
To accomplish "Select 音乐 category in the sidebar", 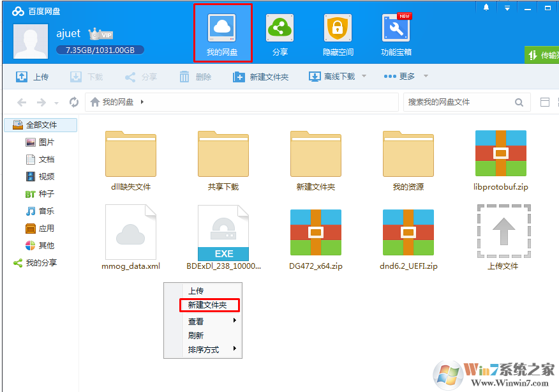I will pos(40,211).
